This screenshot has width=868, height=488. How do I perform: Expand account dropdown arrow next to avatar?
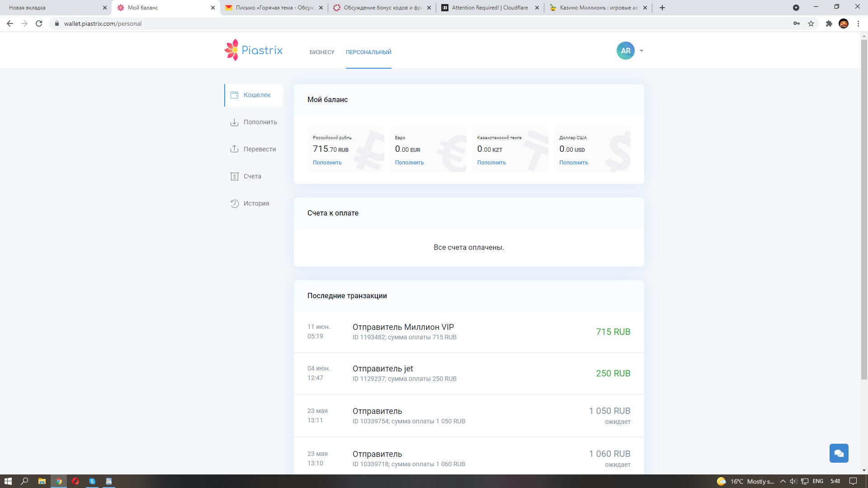tap(642, 51)
